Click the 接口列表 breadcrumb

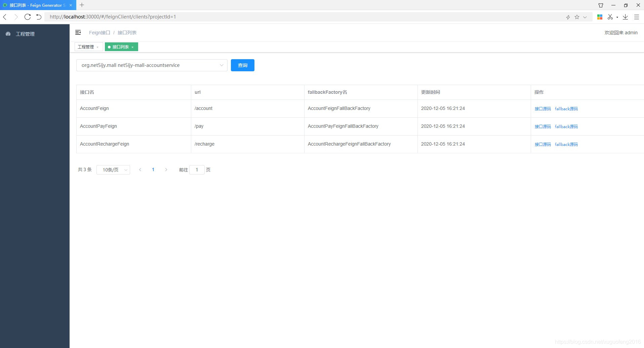click(127, 33)
